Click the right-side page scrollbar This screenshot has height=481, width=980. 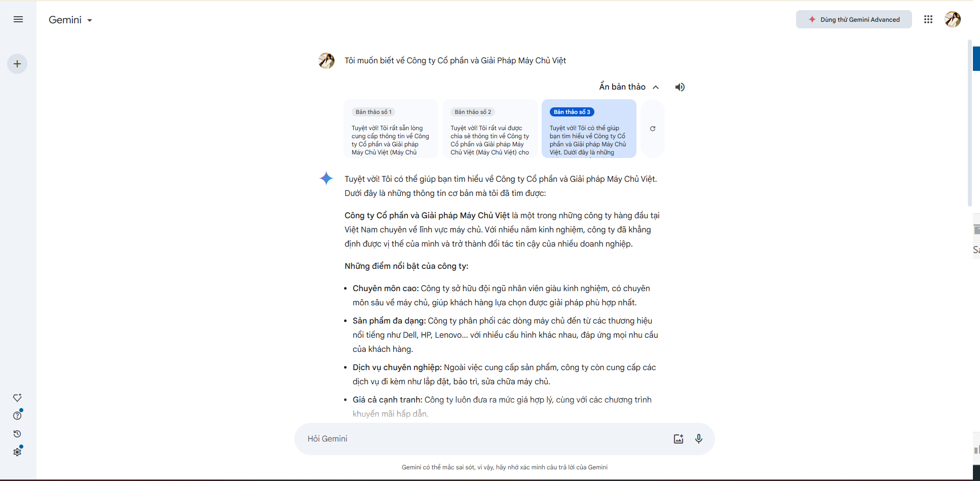pos(970,123)
